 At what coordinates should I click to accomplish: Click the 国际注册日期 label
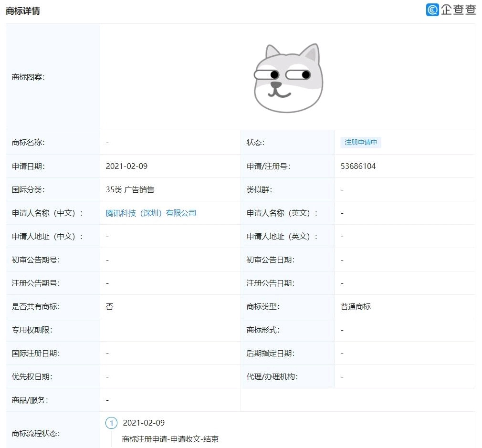pos(36,354)
